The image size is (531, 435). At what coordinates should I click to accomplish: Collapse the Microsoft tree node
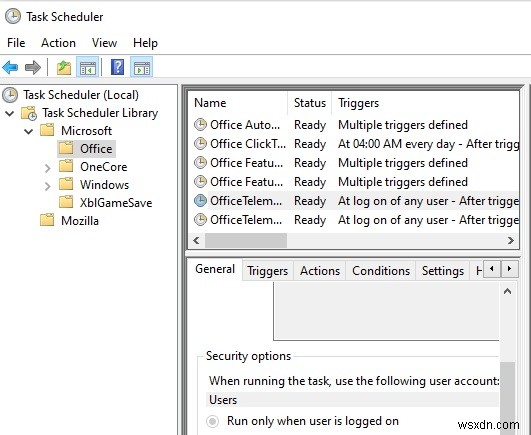[x=29, y=131]
